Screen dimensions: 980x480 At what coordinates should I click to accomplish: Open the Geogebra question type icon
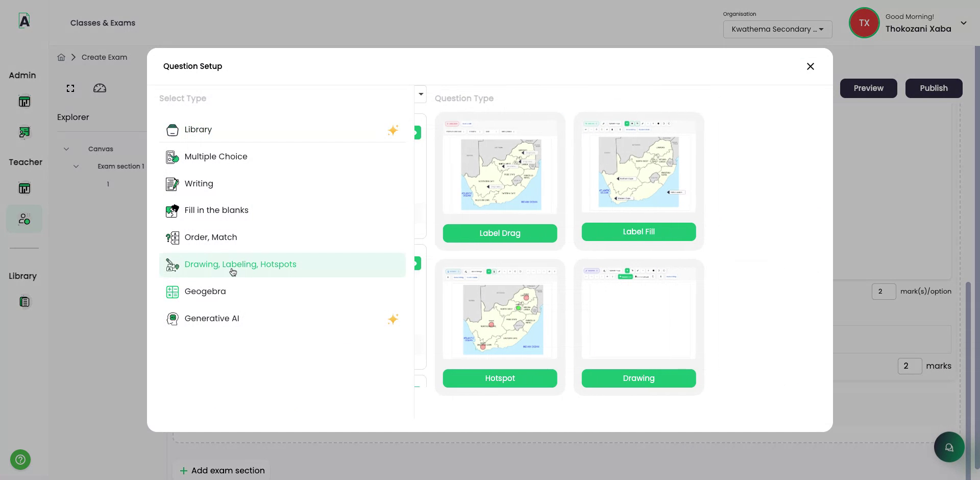[x=173, y=292]
